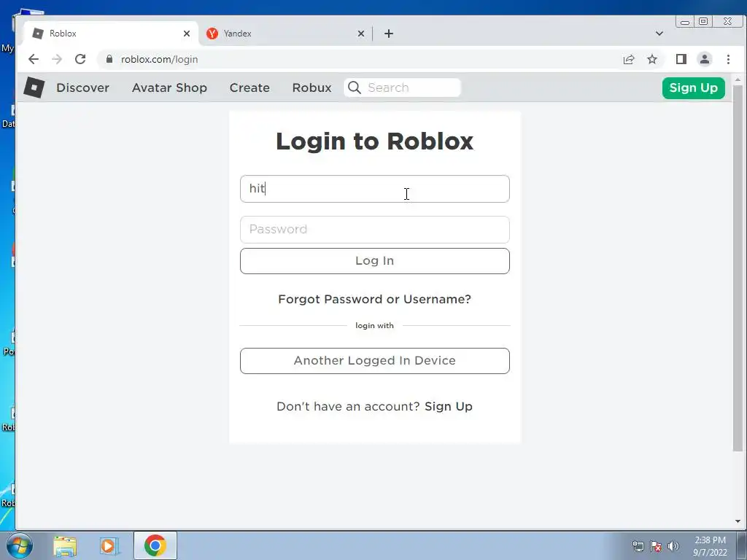Click the Password input field
This screenshot has height=560, width=747.
pyautogui.click(x=375, y=230)
